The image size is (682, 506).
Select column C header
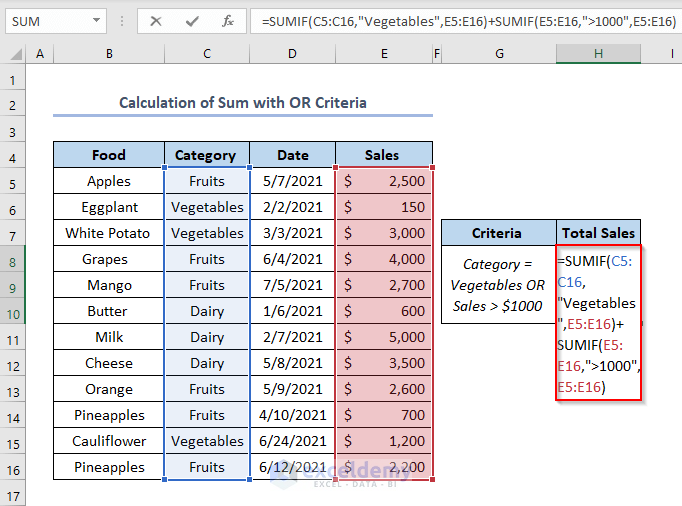[207, 54]
